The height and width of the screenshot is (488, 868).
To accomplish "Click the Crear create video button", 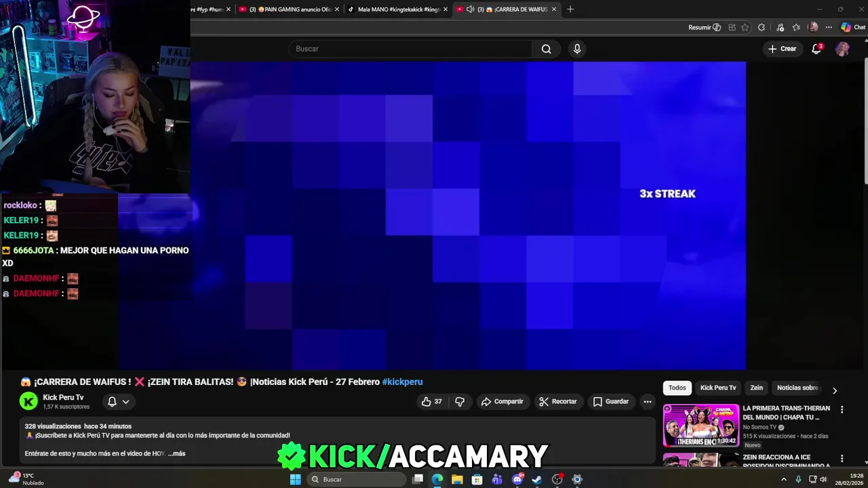I will pos(782,49).
